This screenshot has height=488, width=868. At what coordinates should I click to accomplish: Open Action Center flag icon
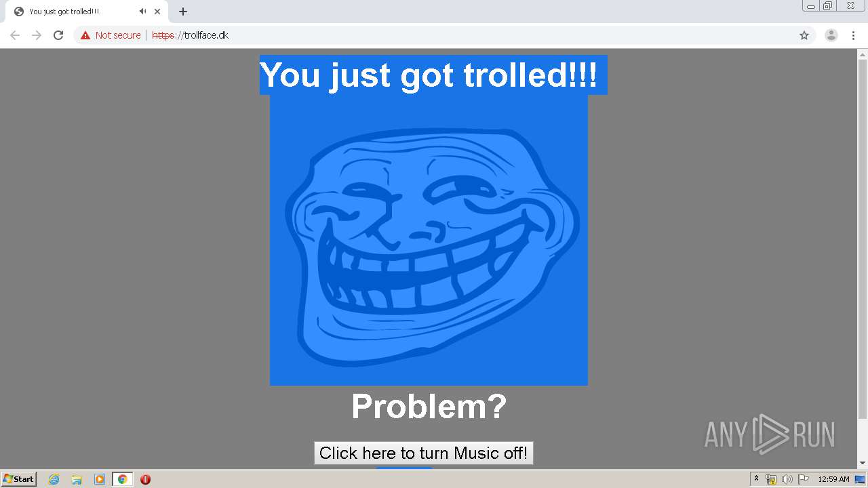point(804,479)
